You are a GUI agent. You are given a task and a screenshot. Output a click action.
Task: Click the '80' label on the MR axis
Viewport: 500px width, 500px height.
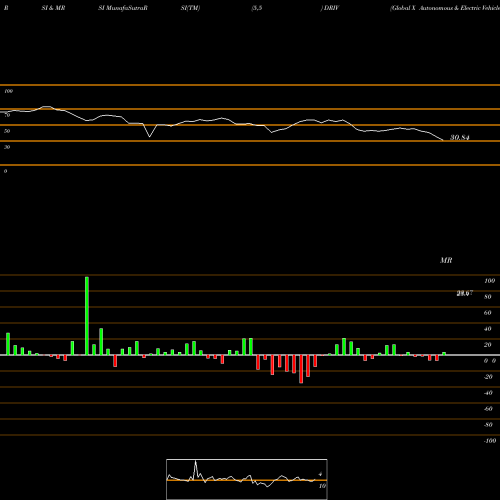488,297
